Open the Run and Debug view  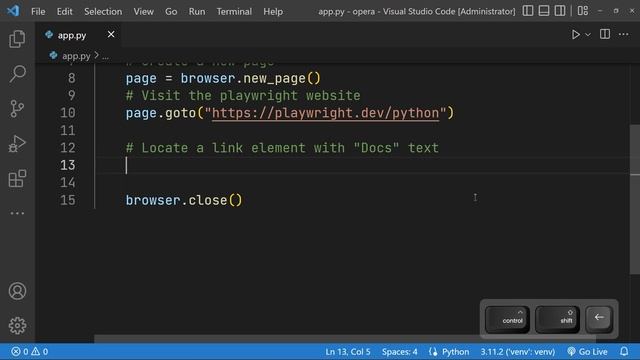[17, 144]
